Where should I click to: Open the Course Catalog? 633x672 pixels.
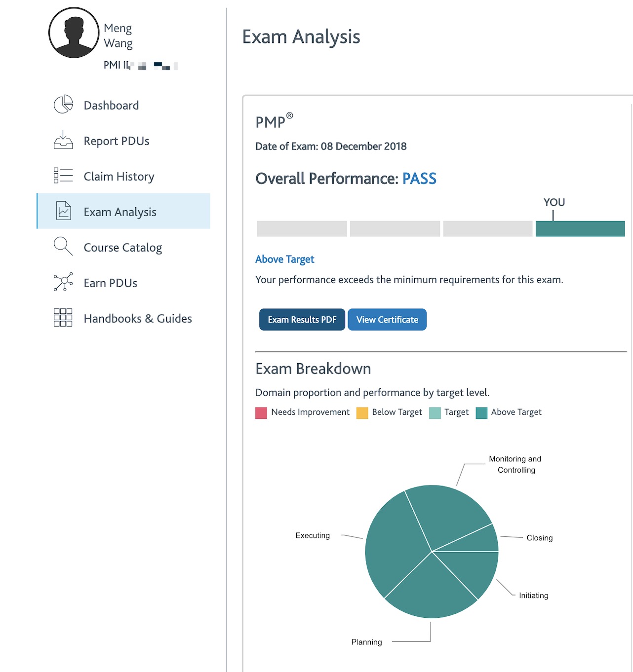tap(123, 247)
